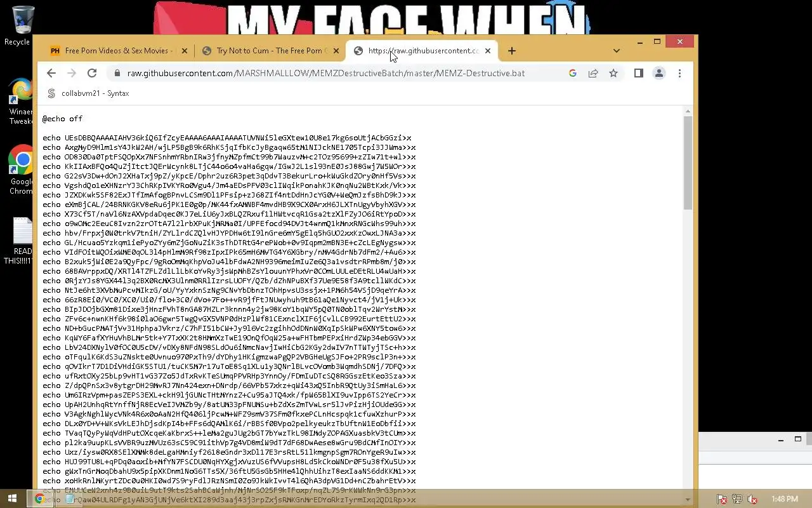The width and height of the screenshot is (812, 508).
Task: Open Chrome's three-dot menu
Action: 679,73
